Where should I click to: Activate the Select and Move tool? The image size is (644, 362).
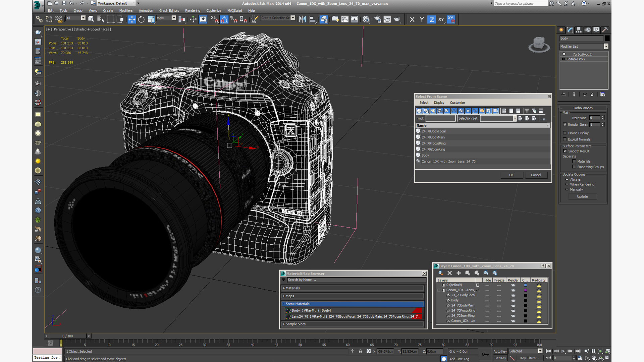132,19
